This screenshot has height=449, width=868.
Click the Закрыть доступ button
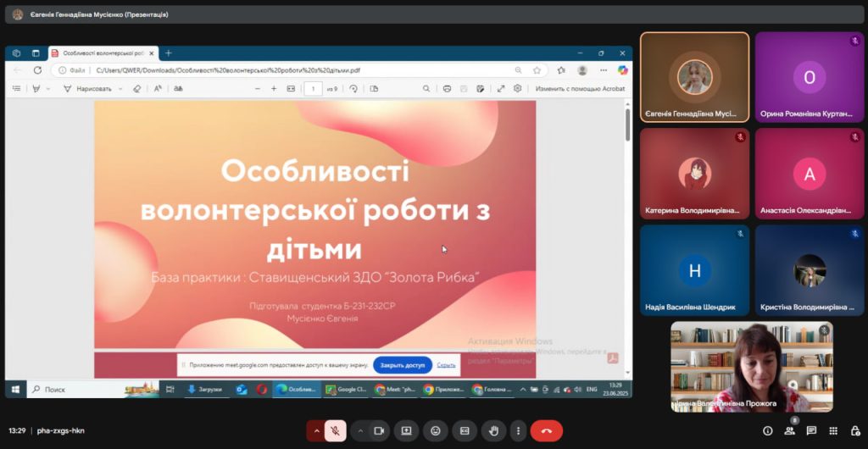pyautogui.click(x=403, y=365)
